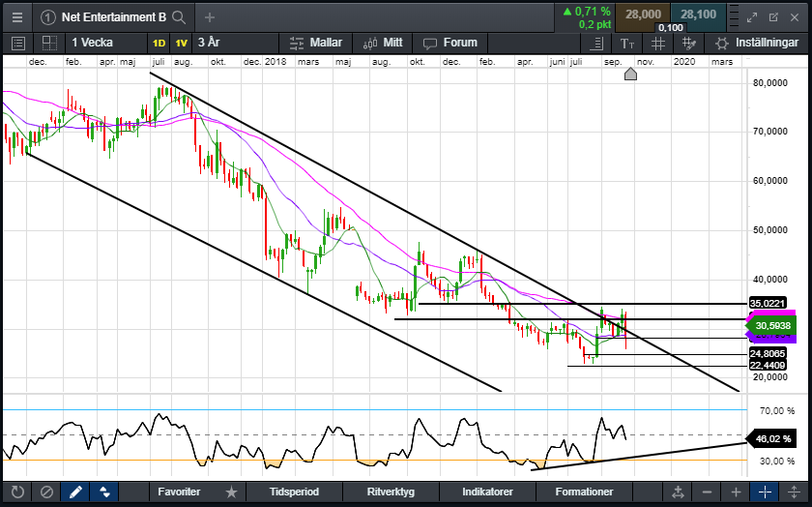This screenshot has width=812, height=507.
Task: Open the Tidsperiod tab
Action: click(294, 492)
